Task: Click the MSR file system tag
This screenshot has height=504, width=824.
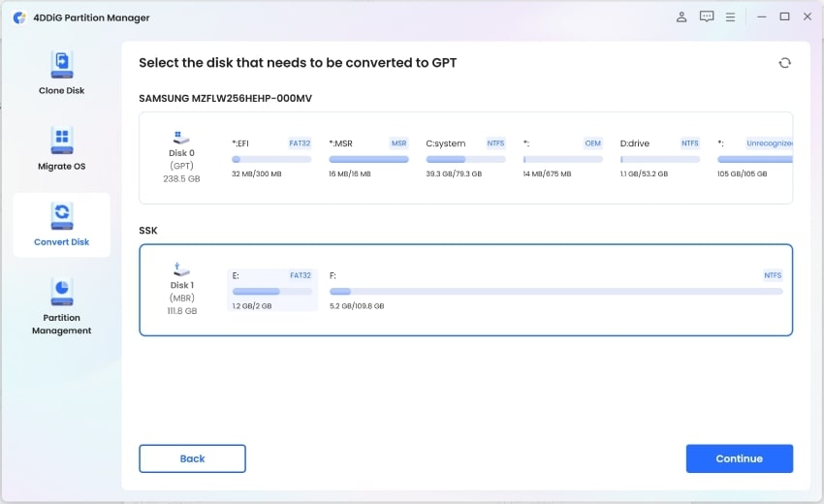Action: (398, 142)
